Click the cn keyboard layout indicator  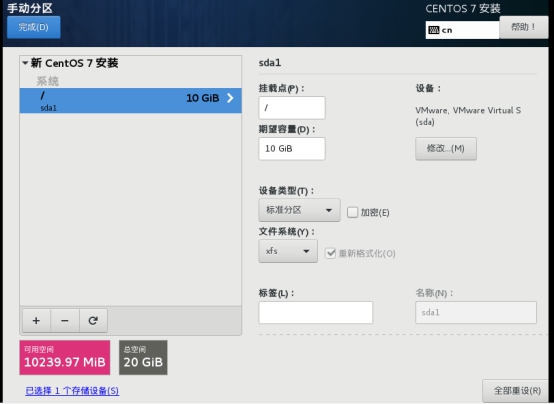click(x=462, y=30)
